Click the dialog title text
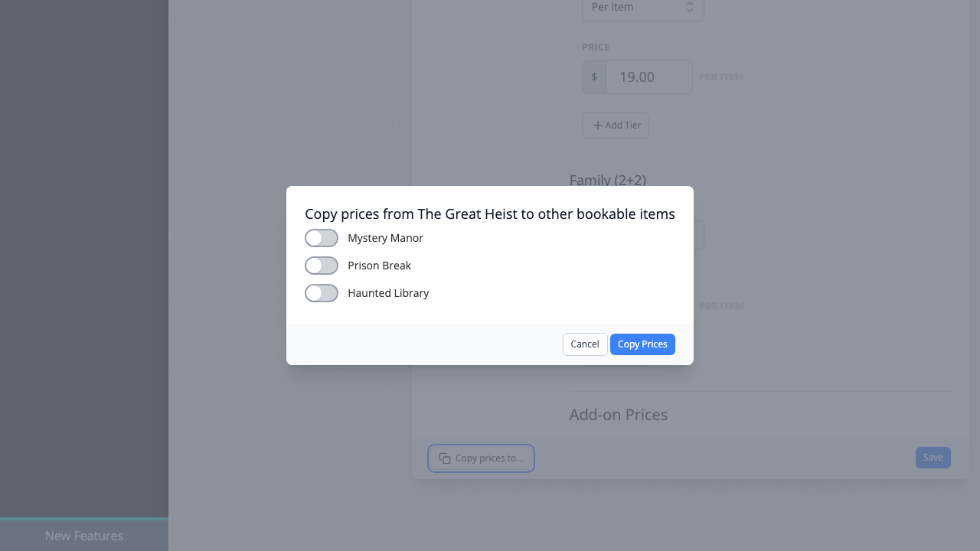980x551 pixels. (490, 214)
